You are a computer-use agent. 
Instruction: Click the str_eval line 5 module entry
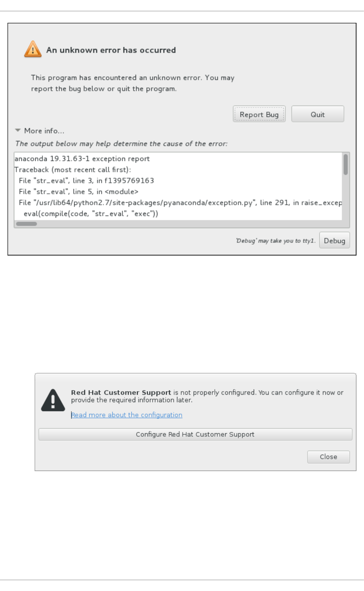79,192
